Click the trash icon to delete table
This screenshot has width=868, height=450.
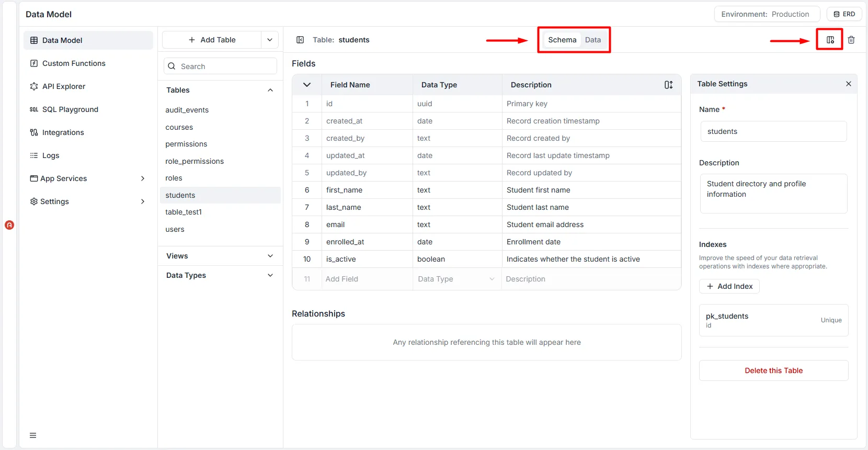point(851,40)
